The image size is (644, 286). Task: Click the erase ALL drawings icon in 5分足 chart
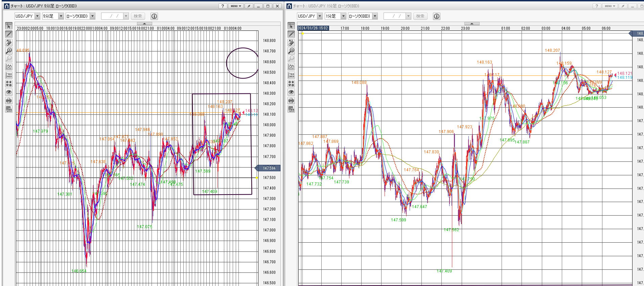(9, 42)
